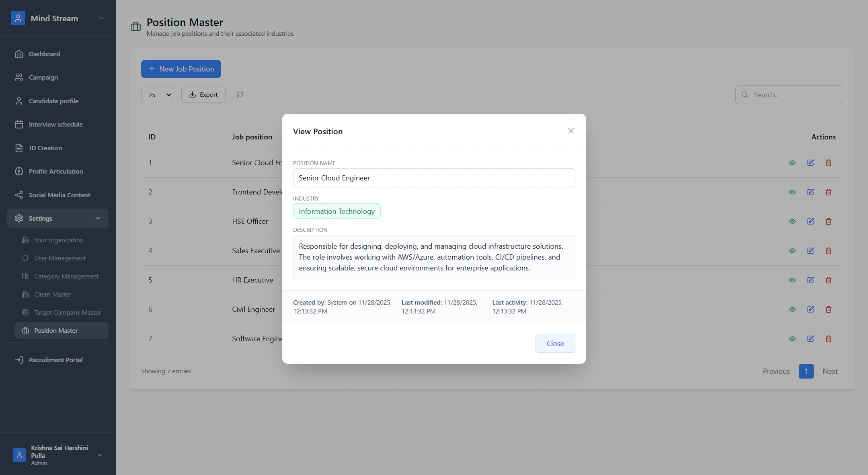Screen dimensions: 868x475
Task: Click eye view icon for HR Executive row
Action: pyautogui.click(x=792, y=280)
